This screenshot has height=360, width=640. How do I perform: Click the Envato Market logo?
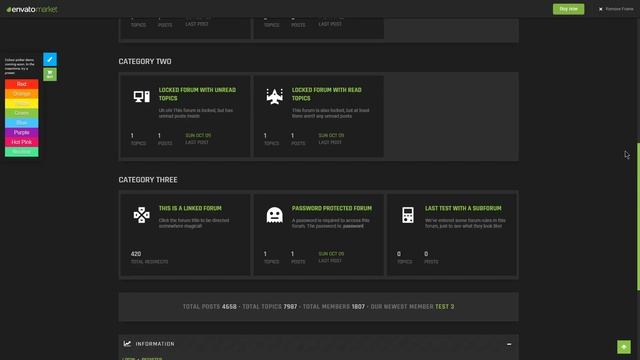(32, 9)
